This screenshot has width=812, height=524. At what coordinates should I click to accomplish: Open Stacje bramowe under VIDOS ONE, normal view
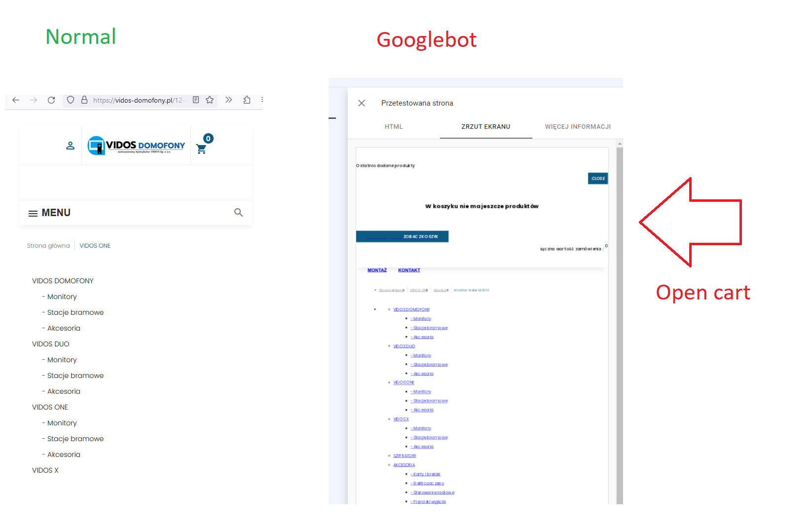click(x=75, y=439)
